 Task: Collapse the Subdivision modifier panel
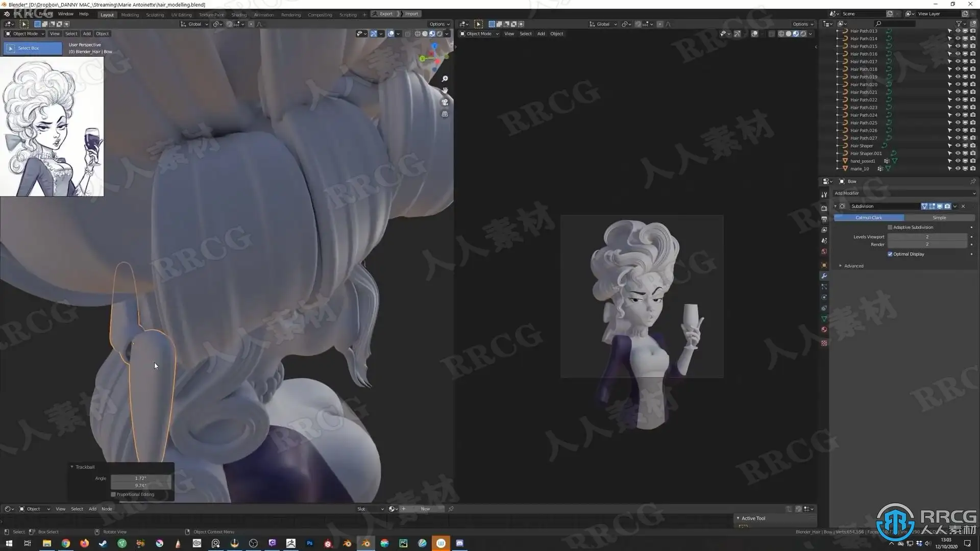click(x=836, y=206)
